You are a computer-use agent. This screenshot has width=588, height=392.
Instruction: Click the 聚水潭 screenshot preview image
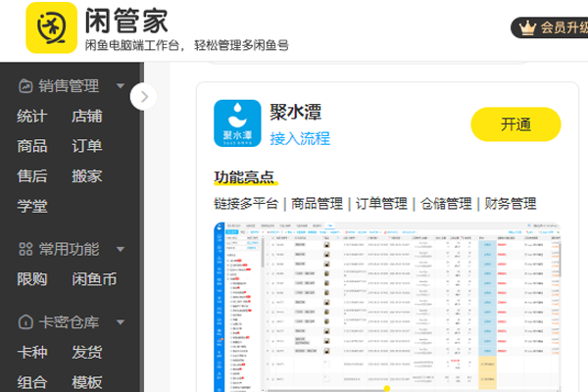click(387, 307)
